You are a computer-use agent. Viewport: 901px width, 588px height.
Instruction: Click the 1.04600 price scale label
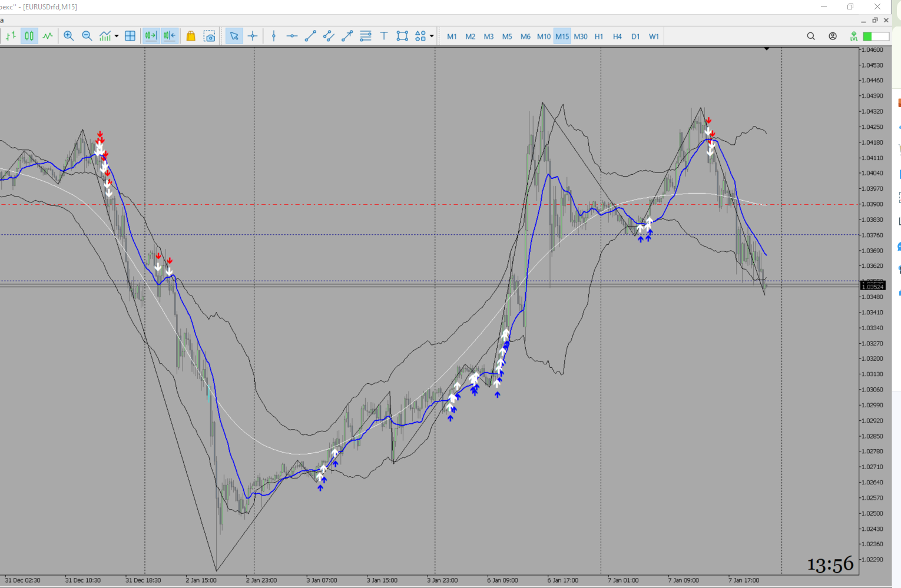(x=872, y=49)
